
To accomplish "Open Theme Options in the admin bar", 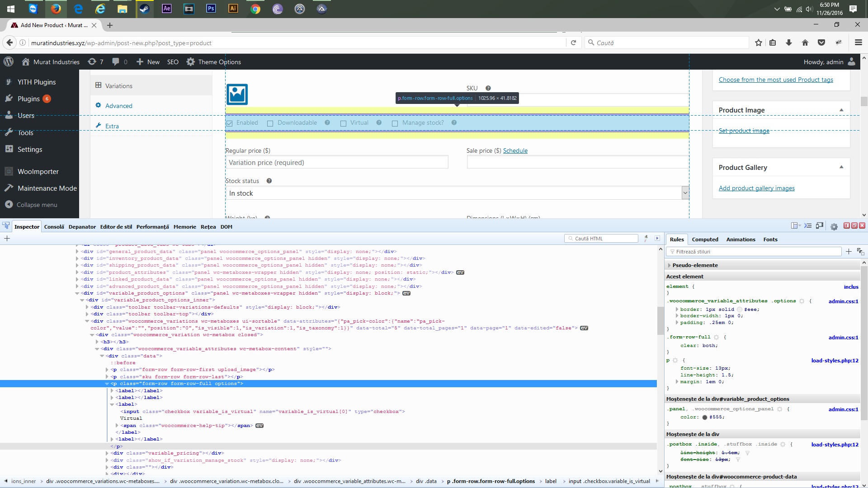I will 214,62.
